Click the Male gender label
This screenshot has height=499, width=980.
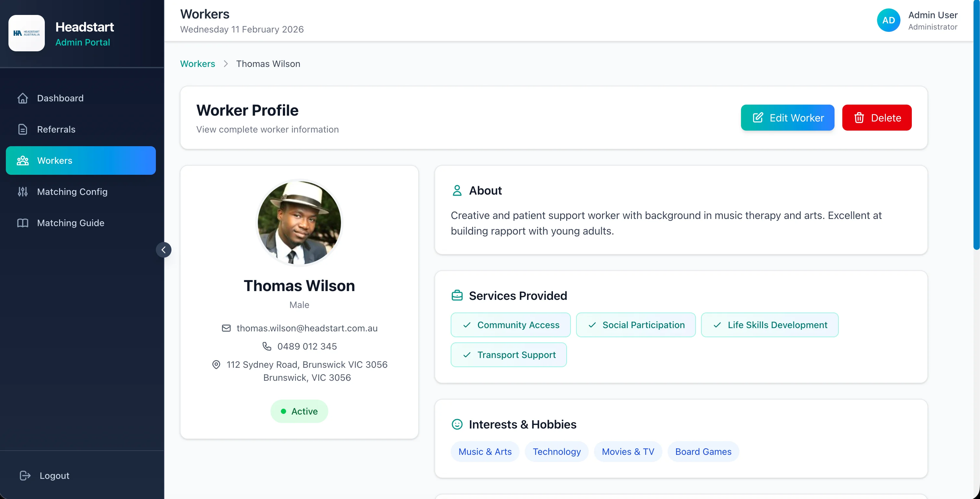pyautogui.click(x=299, y=305)
